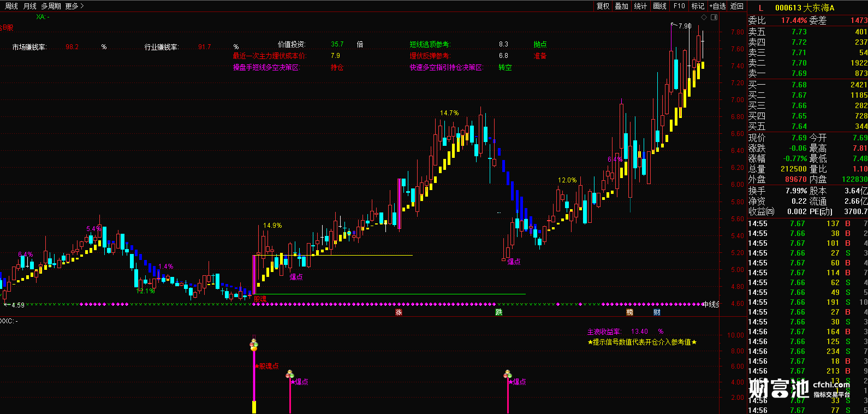Click the 榜 event marker icon
This screenshot has width=868, height=414.
tap(629, 312)
